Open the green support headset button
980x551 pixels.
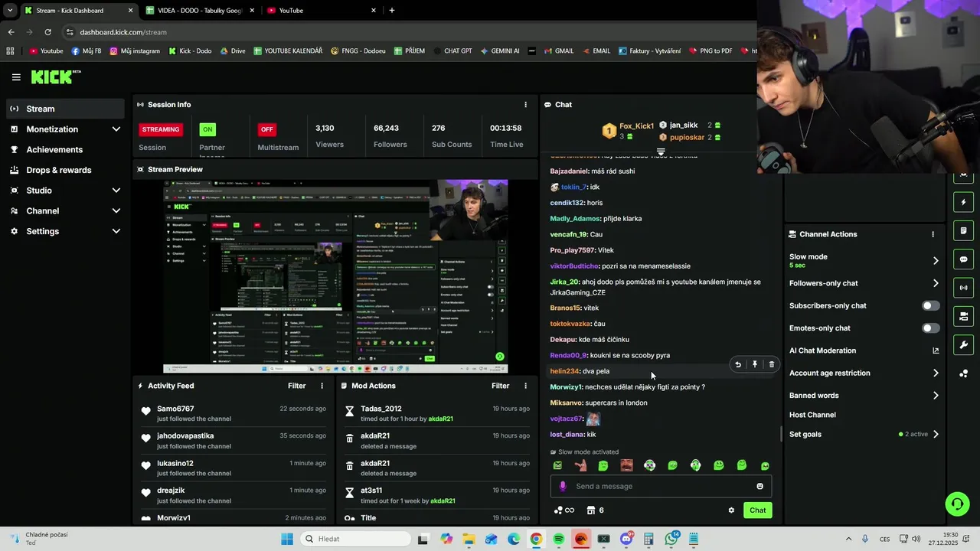957,504
